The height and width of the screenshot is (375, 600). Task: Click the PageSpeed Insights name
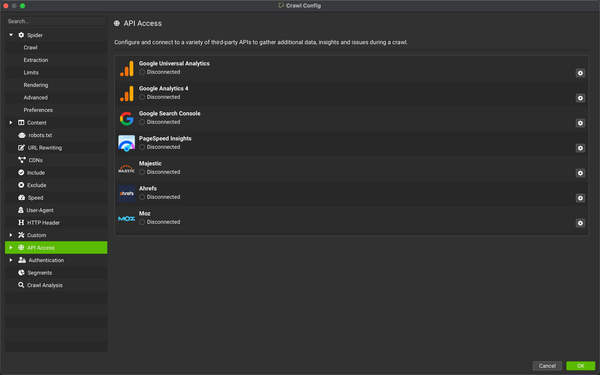(x=165, y=139)
